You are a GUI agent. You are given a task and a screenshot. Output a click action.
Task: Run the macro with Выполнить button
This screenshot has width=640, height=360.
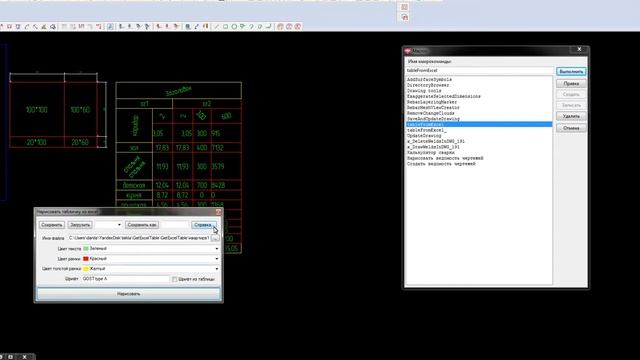pyautogui.click(x=571, y=71)
